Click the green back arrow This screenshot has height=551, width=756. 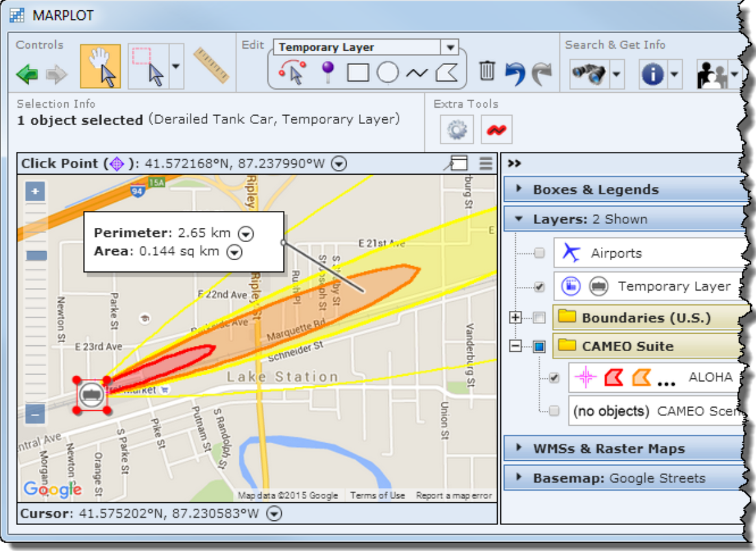(x=27, y=75)
